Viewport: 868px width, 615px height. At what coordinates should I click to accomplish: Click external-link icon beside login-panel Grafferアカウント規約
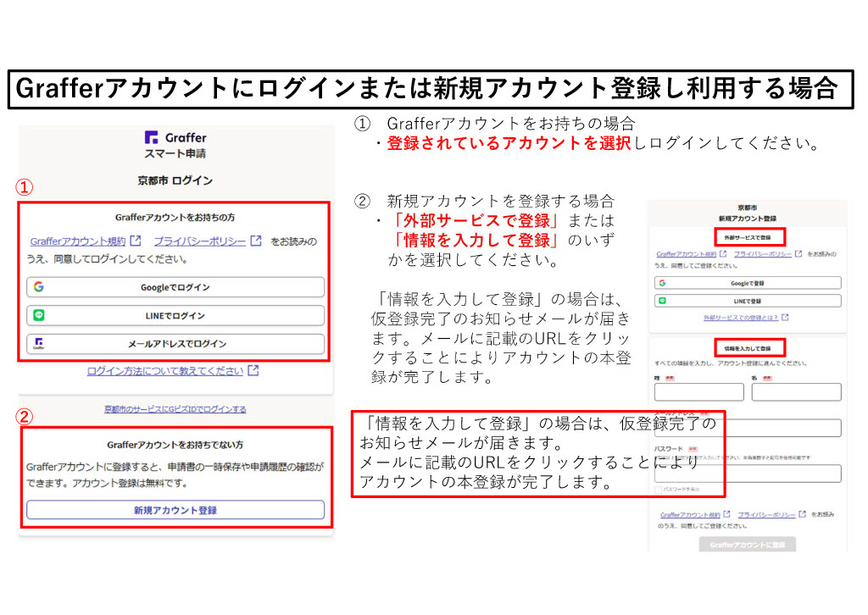[136, 241]
